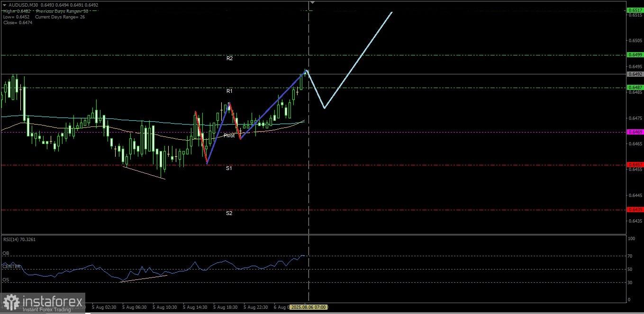644x314 pixels.
Task: Click the 5 Aug 18:30 time label
Action: pos(226,307)
